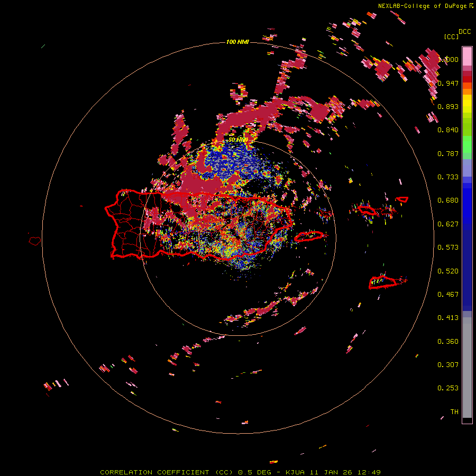Viewport: 476px width, 476px height.
Task: Click the 1.000 value on the color scale
Action: coord(448,59)
